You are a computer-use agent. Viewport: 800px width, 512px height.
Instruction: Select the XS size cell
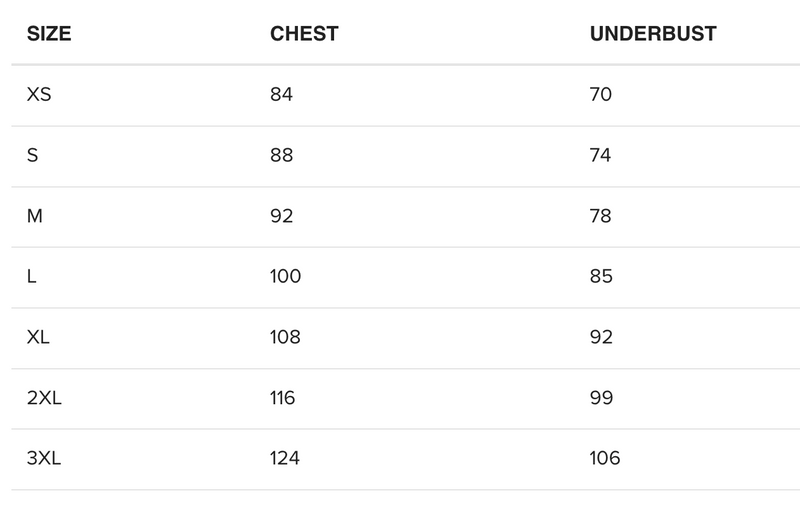click(x=40, y=95)
